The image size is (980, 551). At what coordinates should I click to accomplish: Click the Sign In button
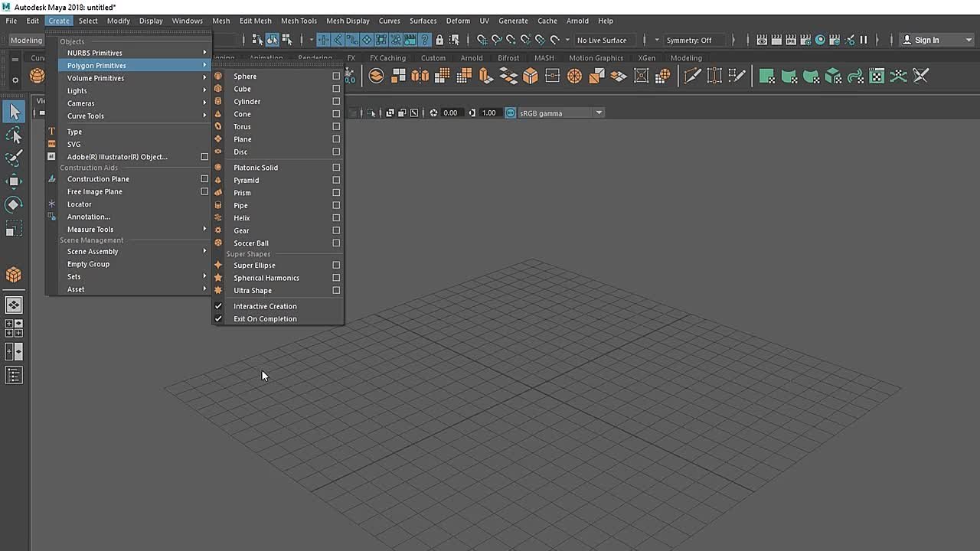coord(926,41)
